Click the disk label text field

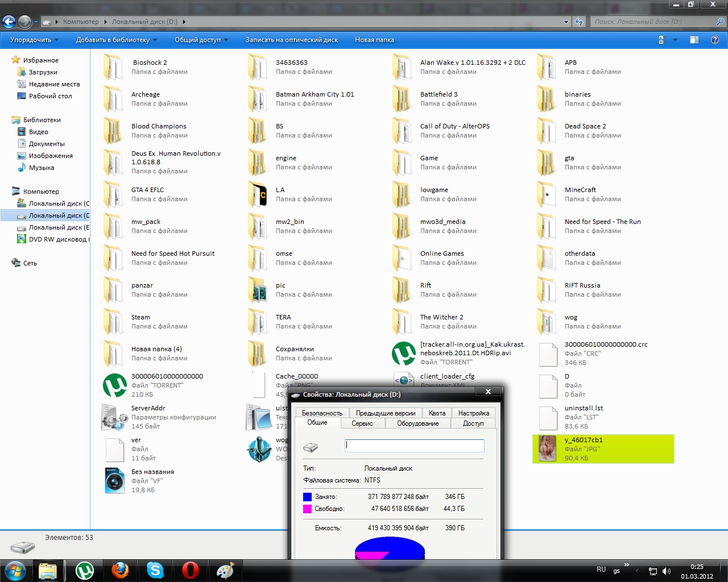point(414,446)
